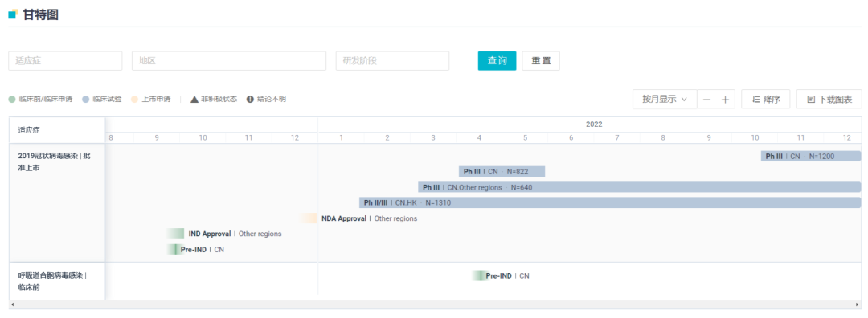Click the 查询 search button
This screenshot has height=318, width=868.
click(497, 61)
